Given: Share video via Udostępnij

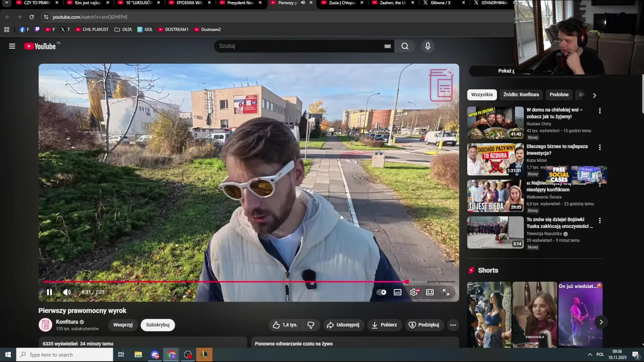Looking at the screenshot, I should tap(343, 325).
